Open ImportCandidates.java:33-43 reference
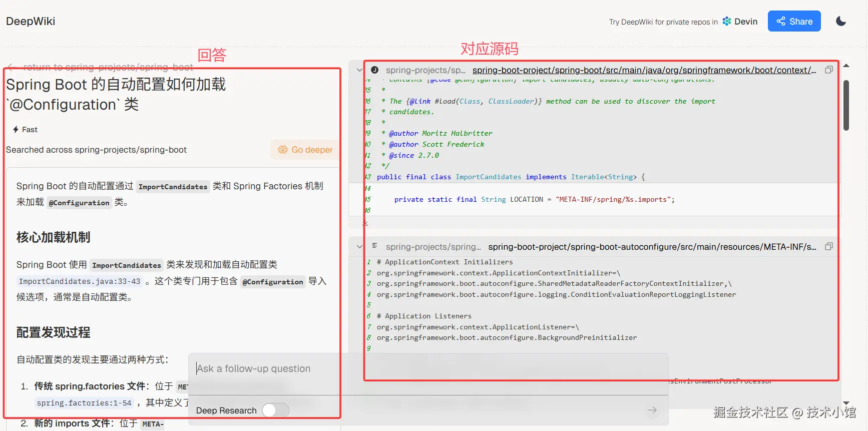868x431 pixels. (x=80, y=281)
